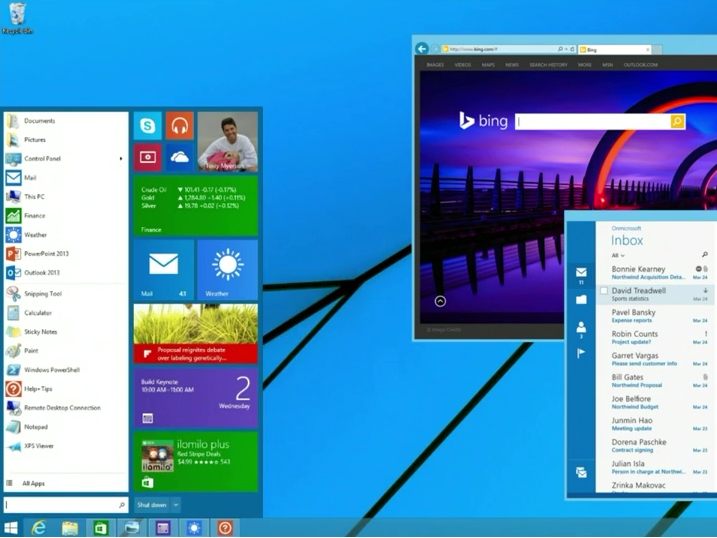
Task: Open the News tile about labeling debate
Action: tap(196, 334)
